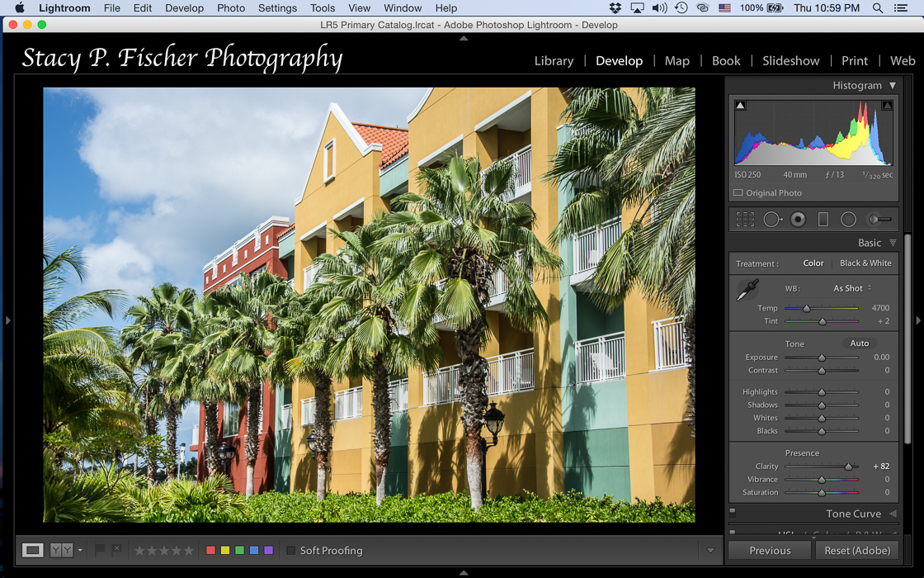Adjust the Exposure slider handle
The image size is (924, 578).
[x=822, y=358]
